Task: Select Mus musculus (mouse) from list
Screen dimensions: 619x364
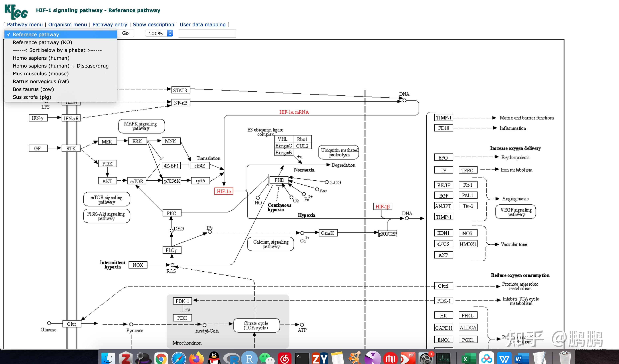Action: pyautogui.click(x=40, y=74)
